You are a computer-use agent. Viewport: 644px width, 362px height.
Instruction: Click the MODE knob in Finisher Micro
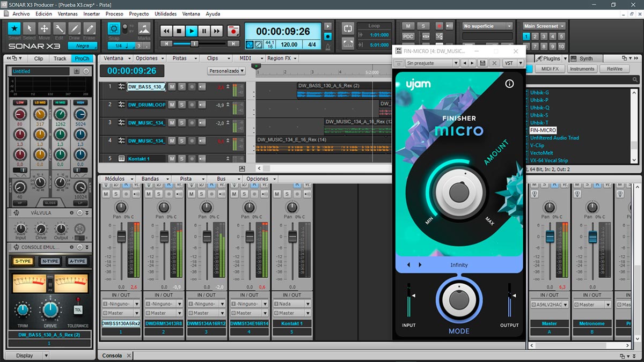[458, 300]
